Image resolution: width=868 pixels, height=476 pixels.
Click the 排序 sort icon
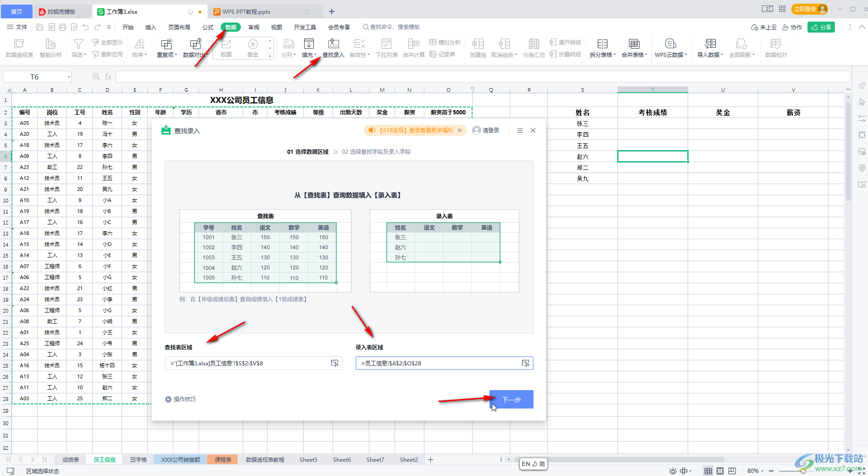(x=139, y=48)
